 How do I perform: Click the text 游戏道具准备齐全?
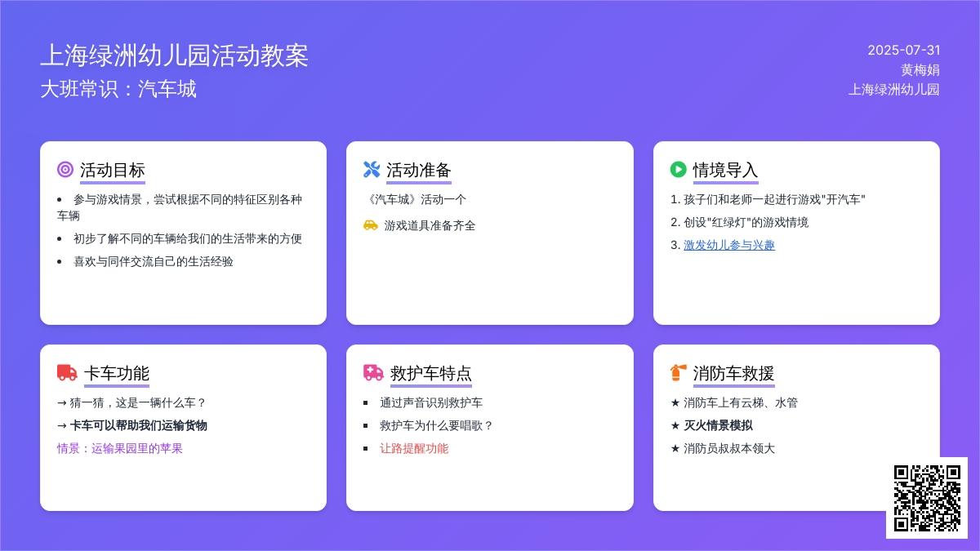(x=430, y=225)
